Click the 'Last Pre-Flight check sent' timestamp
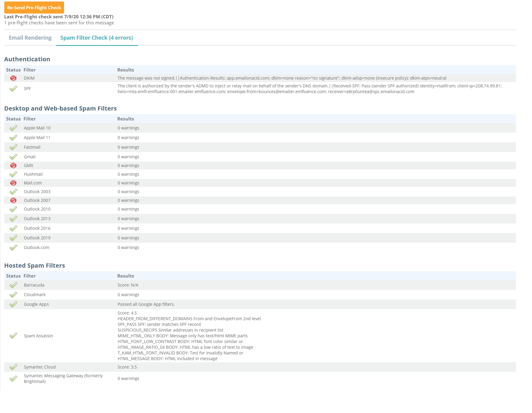 click(x=59, y=17)
